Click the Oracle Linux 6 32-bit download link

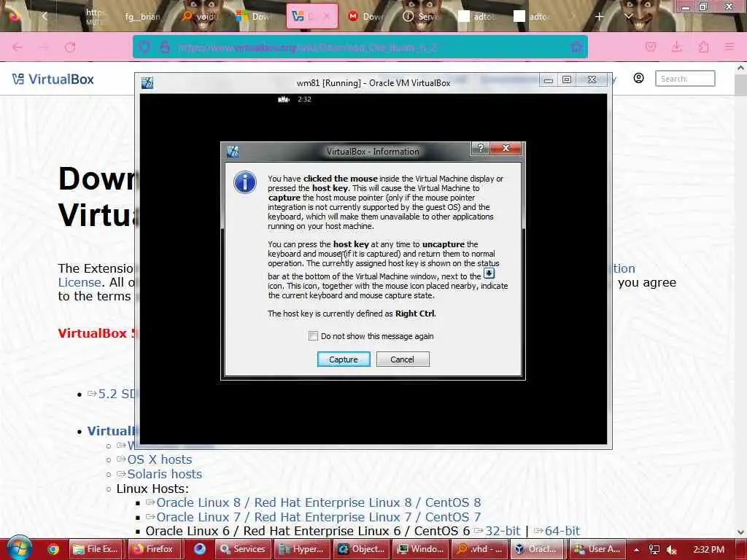pyautogui.click(x=502, y=531)
